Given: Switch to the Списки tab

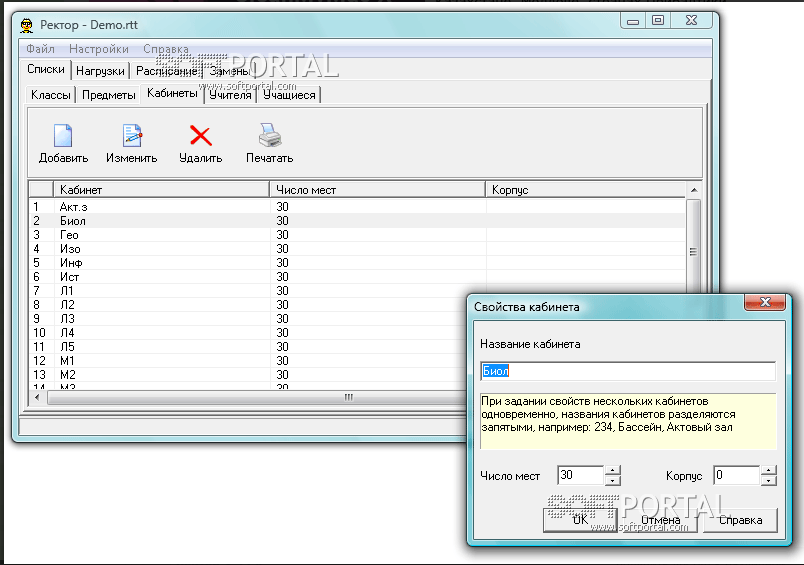Looking at the screenshot, I should (x=46, y=69).
